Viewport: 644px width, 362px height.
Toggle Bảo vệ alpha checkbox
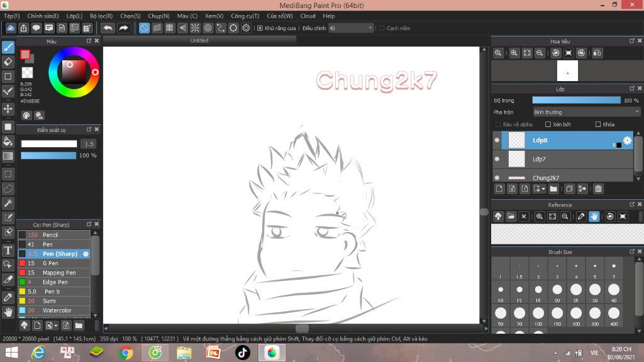pyautogui.click(x=498, y=124)
